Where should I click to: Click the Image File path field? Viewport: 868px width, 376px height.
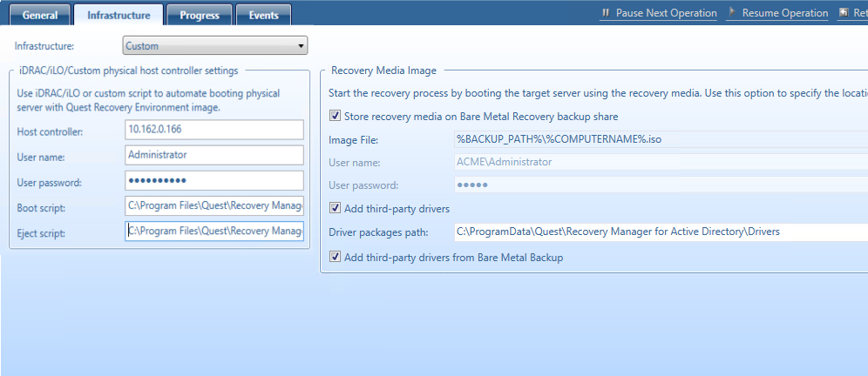pos(661,140)
